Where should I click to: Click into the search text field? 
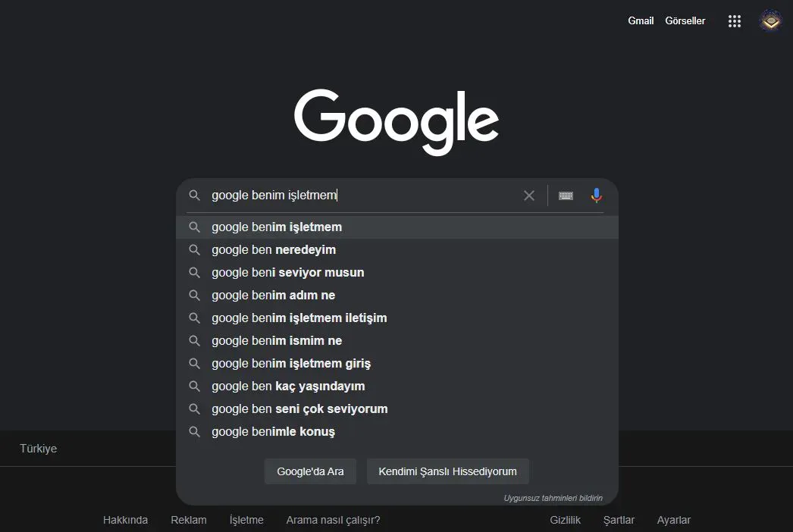coord(364,196)
